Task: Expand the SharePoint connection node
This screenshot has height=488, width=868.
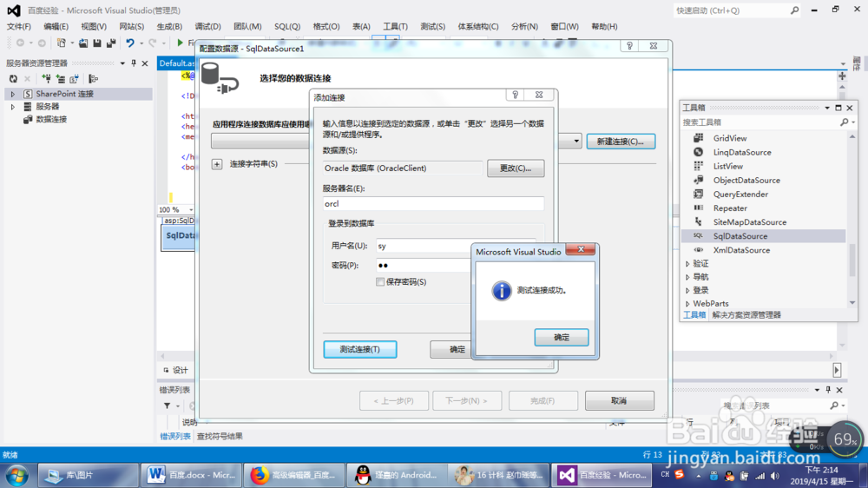Action: [x=13, y=94]
